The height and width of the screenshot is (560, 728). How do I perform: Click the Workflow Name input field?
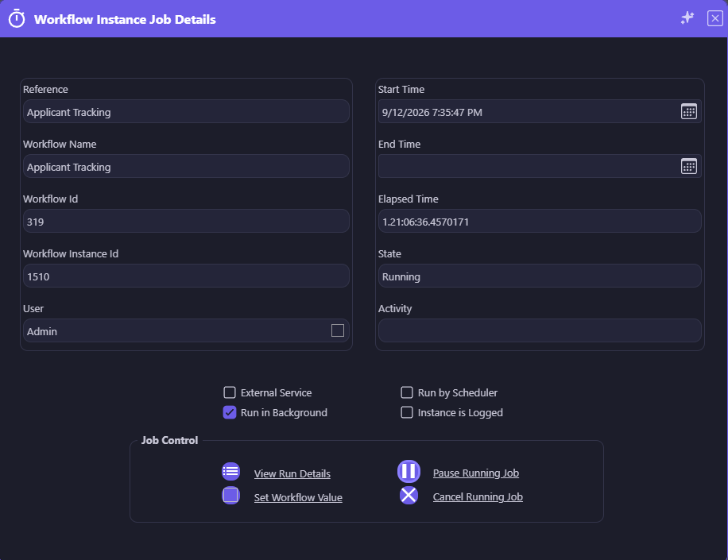tap(186, 166)
